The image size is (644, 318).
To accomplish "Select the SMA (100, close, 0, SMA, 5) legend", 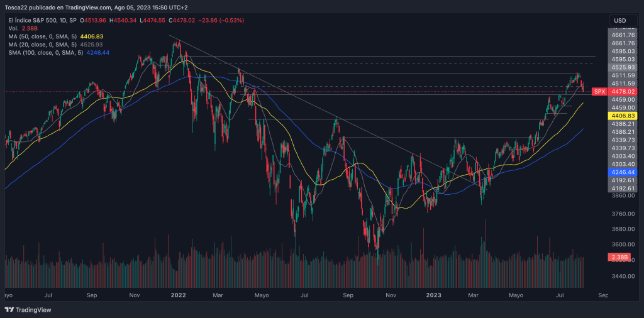I will click(x=45, y=53).
